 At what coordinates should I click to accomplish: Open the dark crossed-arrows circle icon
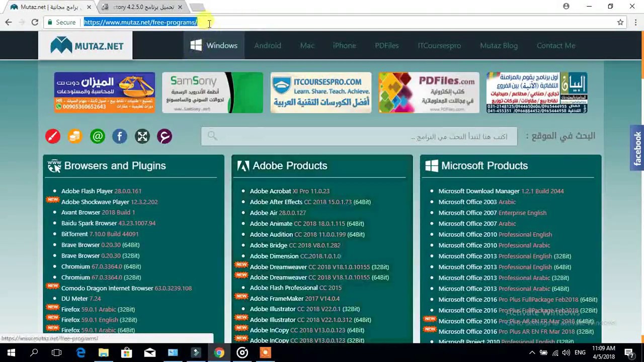click(142, 136)
